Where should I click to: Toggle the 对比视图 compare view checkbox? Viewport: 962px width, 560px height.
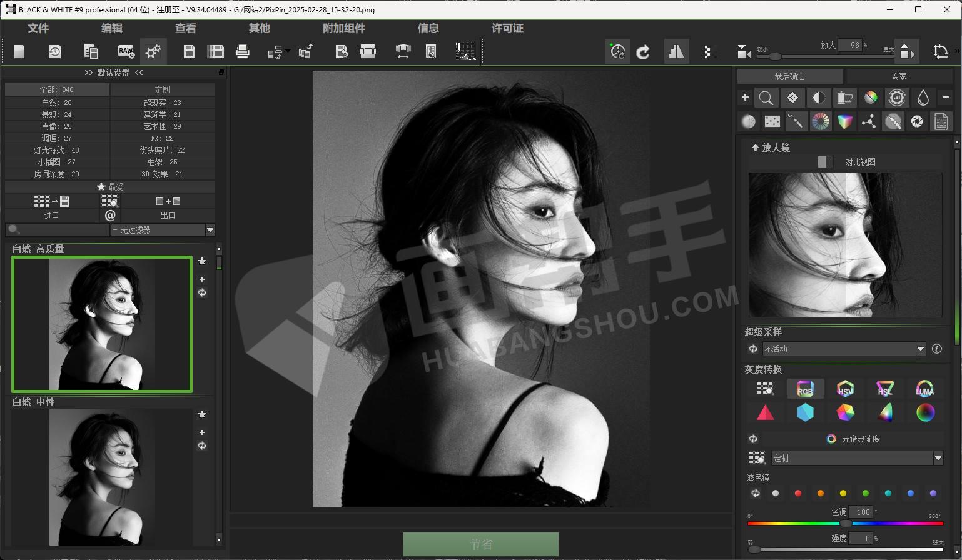coord(822,162)
